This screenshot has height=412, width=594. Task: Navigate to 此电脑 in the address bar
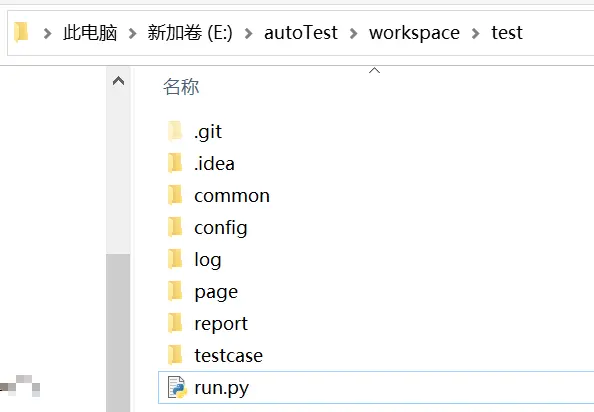90,33
